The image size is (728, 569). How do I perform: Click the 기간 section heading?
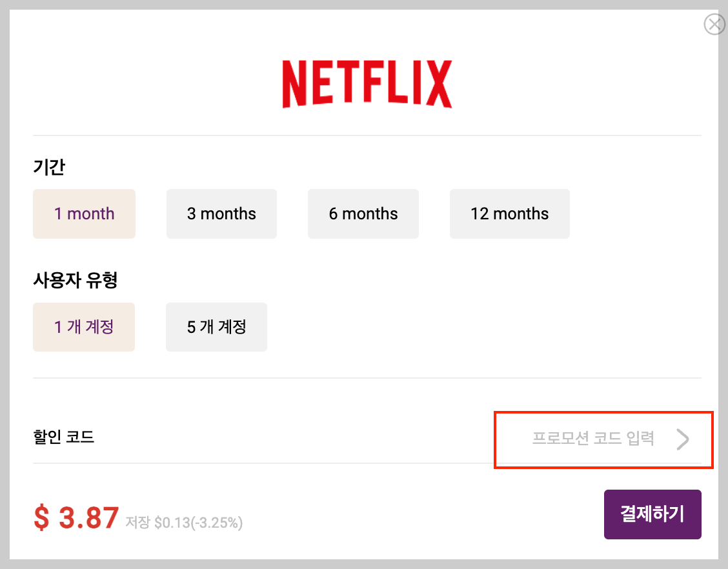[x=49, y=166]
